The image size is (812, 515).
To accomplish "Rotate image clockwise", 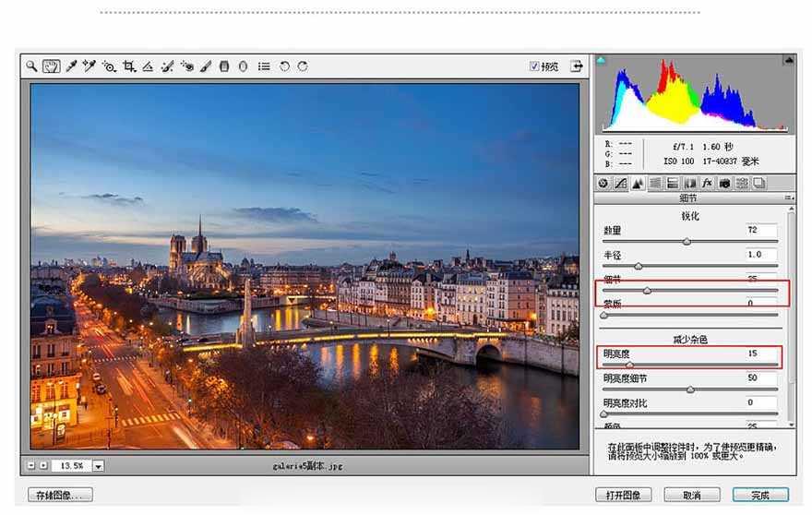I will point(303,66).
